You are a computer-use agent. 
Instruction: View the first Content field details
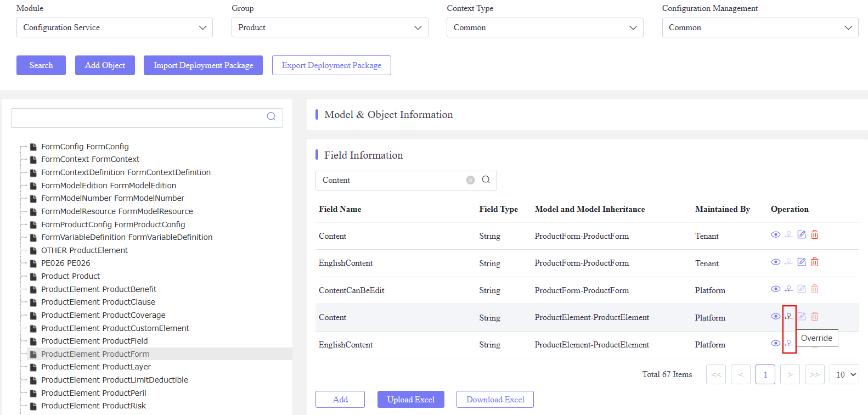pos(775,235)
